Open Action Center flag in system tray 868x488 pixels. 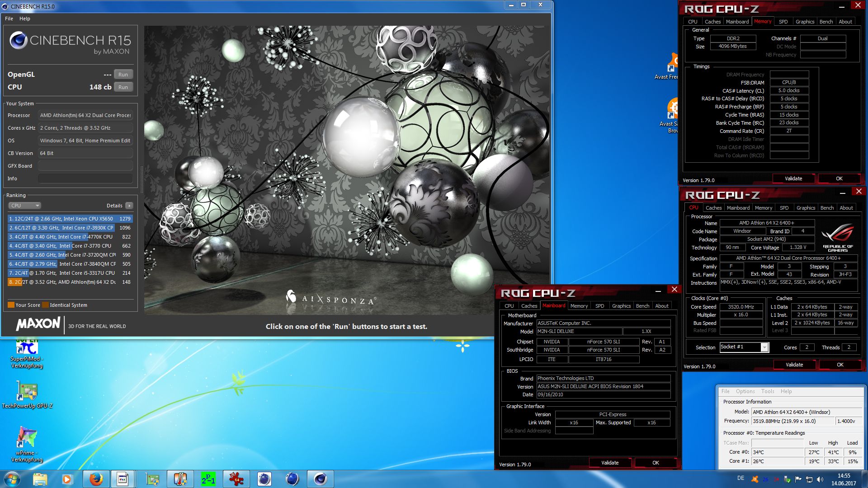point(798,479)
